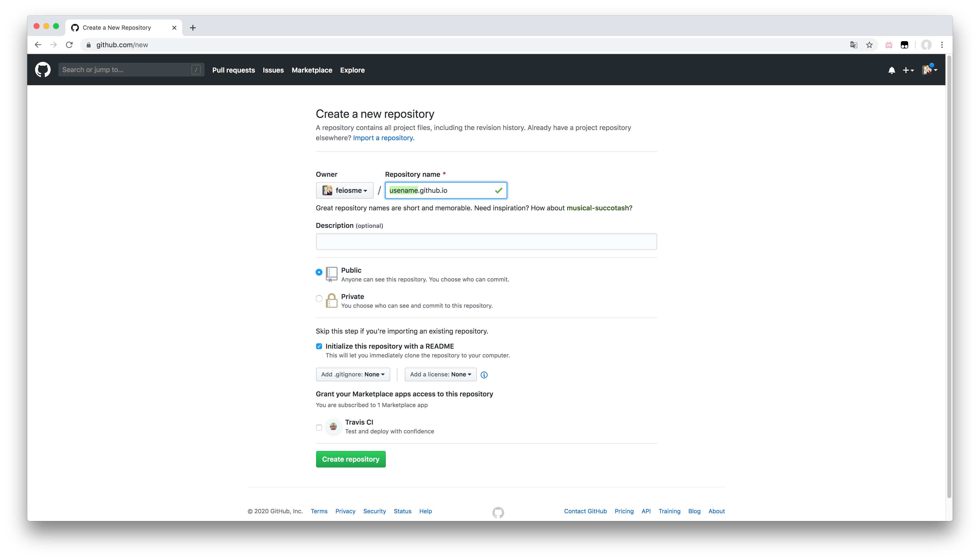Select the Private repository radio option

(319, 299)
